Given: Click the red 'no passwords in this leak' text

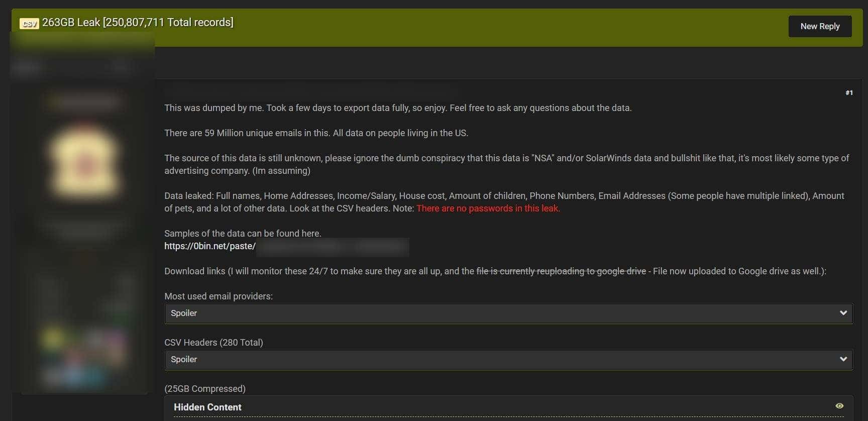Looking at the screenshot, I should pos(488,208).
